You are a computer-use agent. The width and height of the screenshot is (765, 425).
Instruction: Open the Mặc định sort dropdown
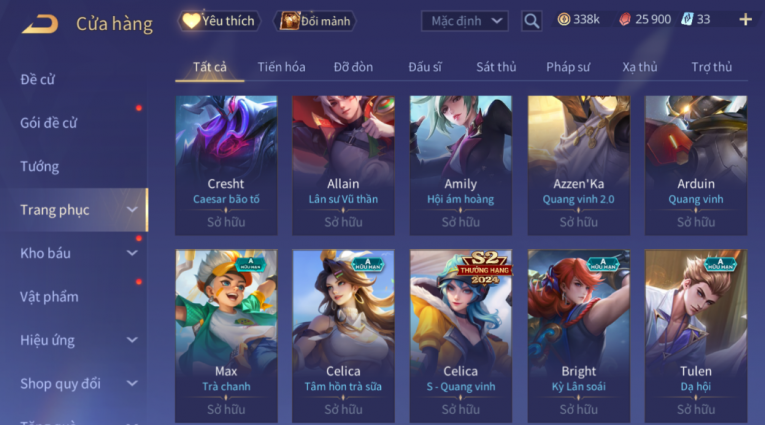pyautogui.click(x=464, y=21)
